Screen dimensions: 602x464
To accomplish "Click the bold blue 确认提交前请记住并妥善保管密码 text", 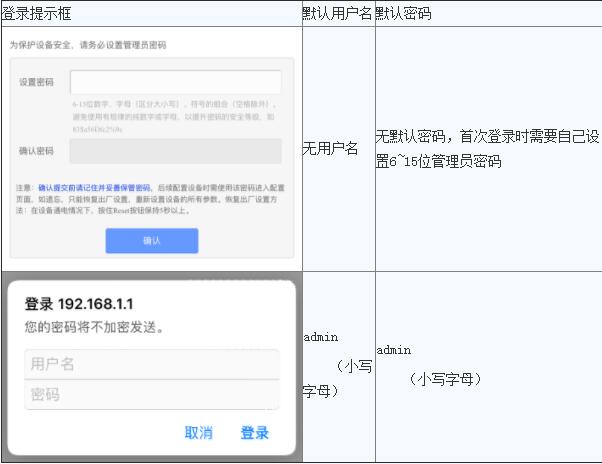I will 94,188.
